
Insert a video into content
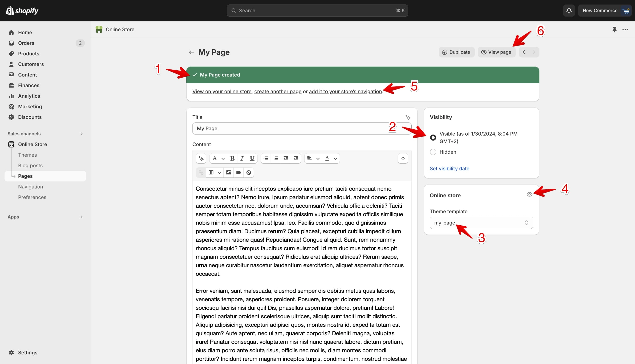pyautogui.click(x=239, y=172)
